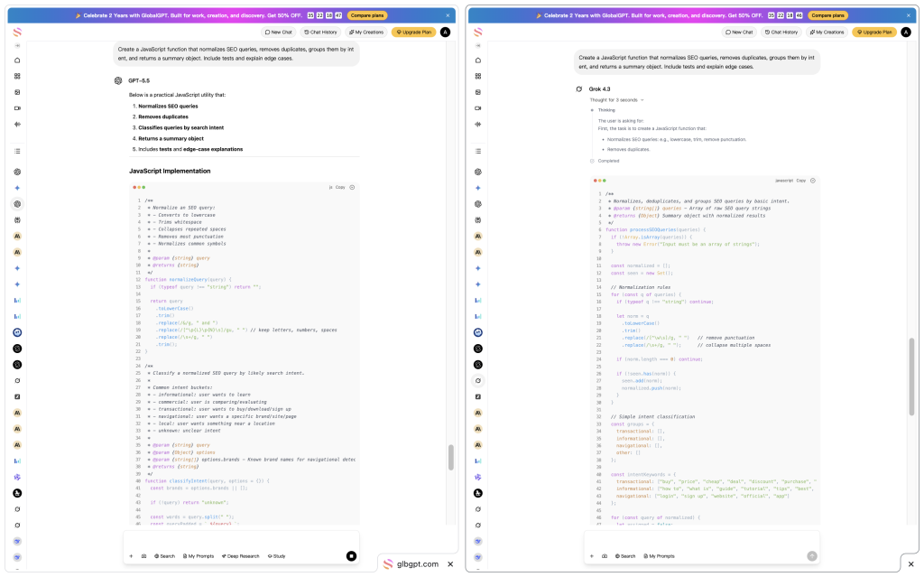Open video camera icon in right window sidebar
The height and width of the screenshot is (577, 924).
click(478, 108)
